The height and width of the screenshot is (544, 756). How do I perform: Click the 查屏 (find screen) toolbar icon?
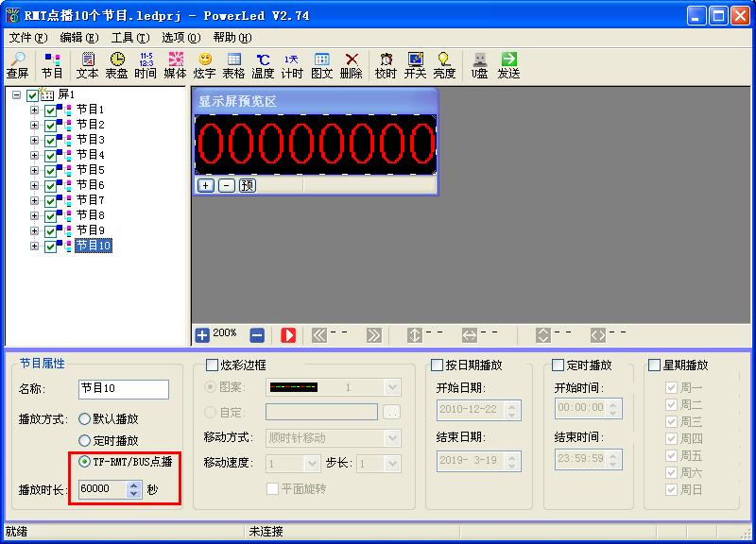[x=17, y=65]
